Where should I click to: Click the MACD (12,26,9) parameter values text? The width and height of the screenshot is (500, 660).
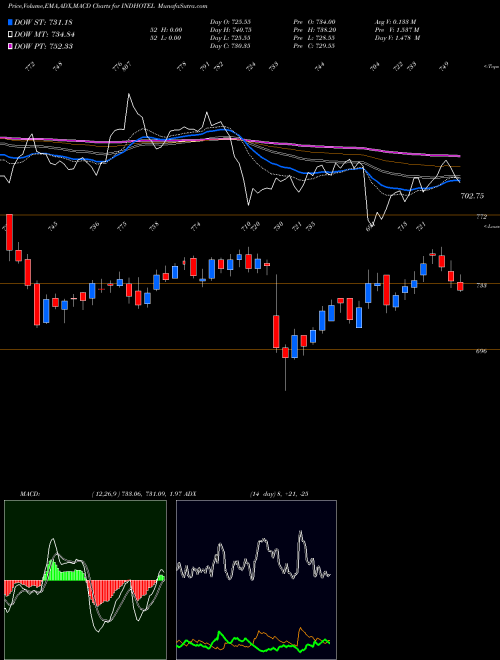138,494
